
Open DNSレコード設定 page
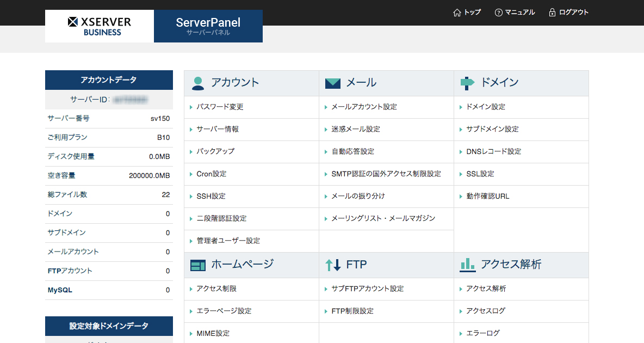(493, 152)
